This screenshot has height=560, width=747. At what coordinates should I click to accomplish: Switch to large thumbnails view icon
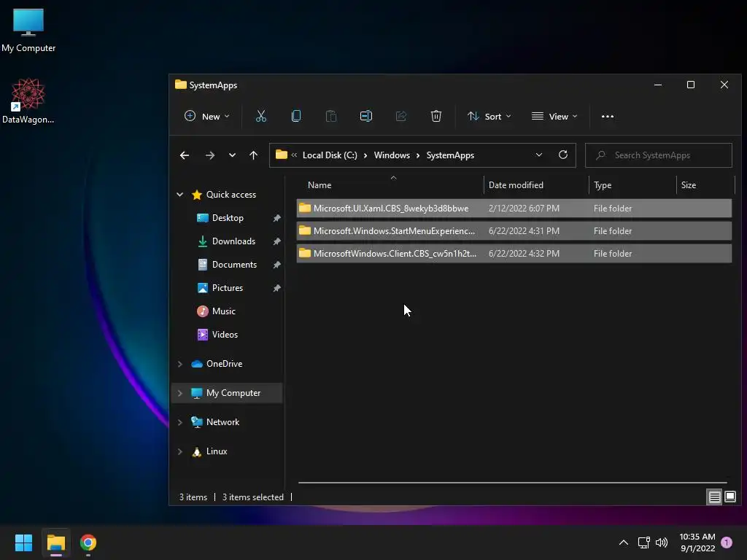tap(729, 497)
